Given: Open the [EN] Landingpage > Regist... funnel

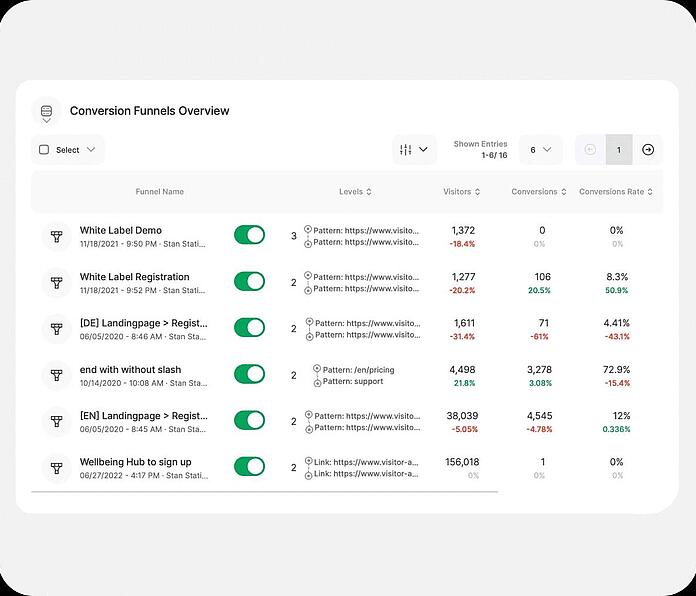Looking at the screenshot, I should pyautogui.click(x=143, y=416).
